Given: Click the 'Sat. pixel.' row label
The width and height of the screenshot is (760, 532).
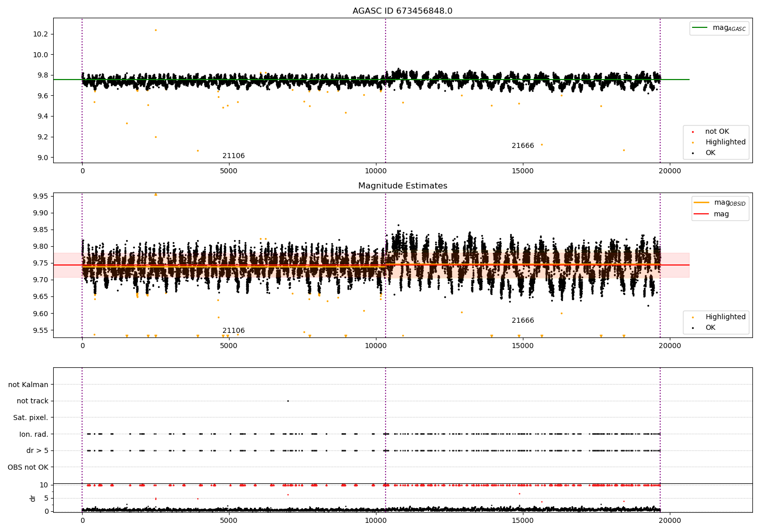Looking at the screenshot, I should pos(31,418).
